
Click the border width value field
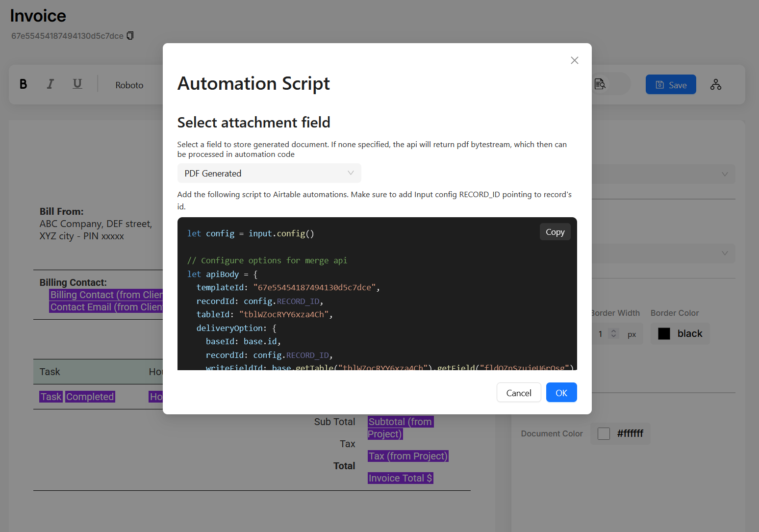coord(601,334)
